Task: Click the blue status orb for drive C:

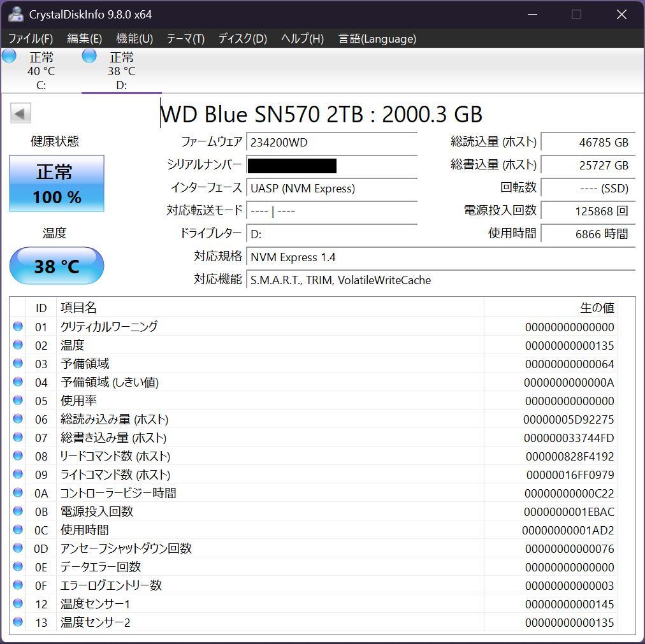Action: (x=9, y=56)
